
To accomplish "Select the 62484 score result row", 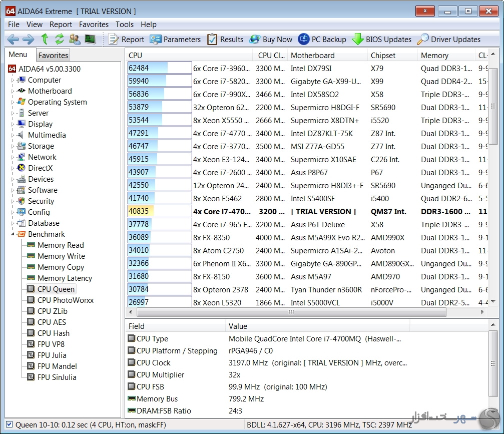I will coord(308,68).
